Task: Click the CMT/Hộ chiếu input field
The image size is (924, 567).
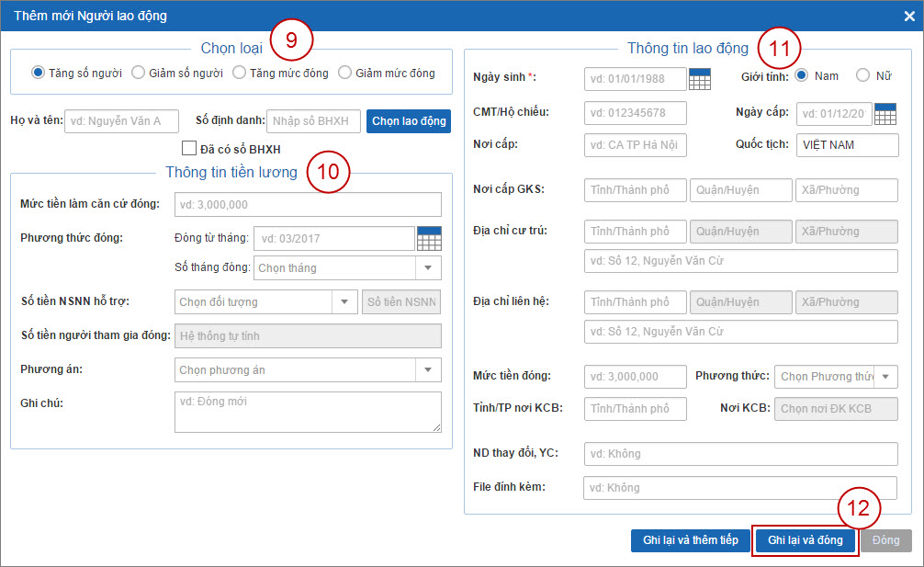Action: coord(636,113)
